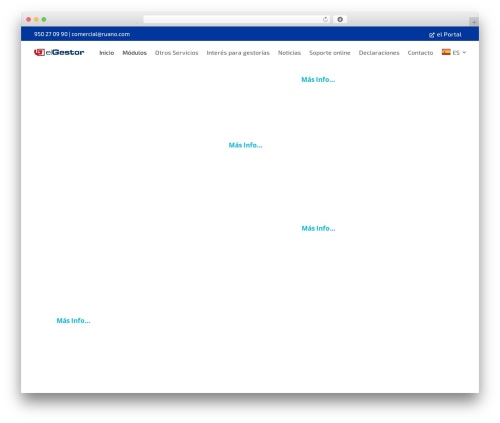
Task: Click the browser address bar
Action: (237, 19)
